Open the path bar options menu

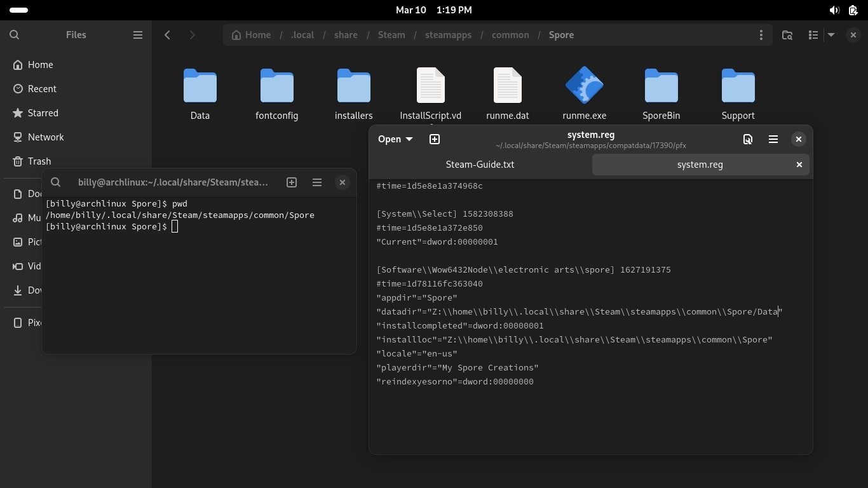click(x=761, y=35)
